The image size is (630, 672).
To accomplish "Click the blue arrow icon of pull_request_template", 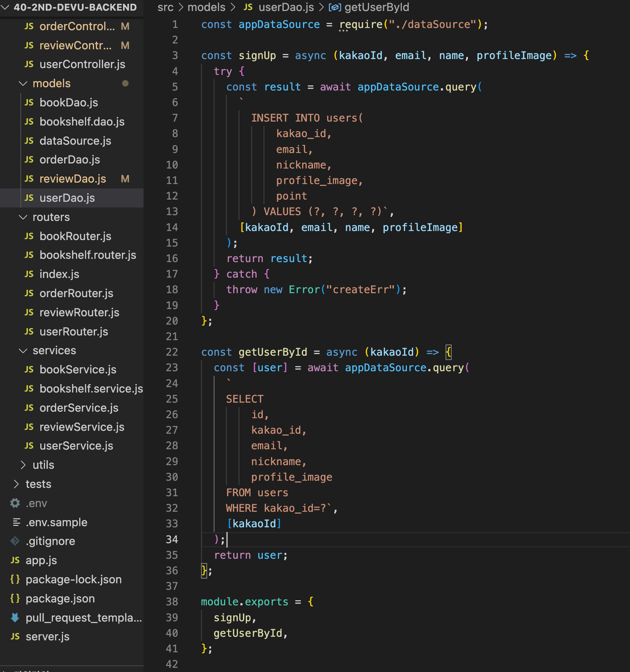I will click(15, 617).
